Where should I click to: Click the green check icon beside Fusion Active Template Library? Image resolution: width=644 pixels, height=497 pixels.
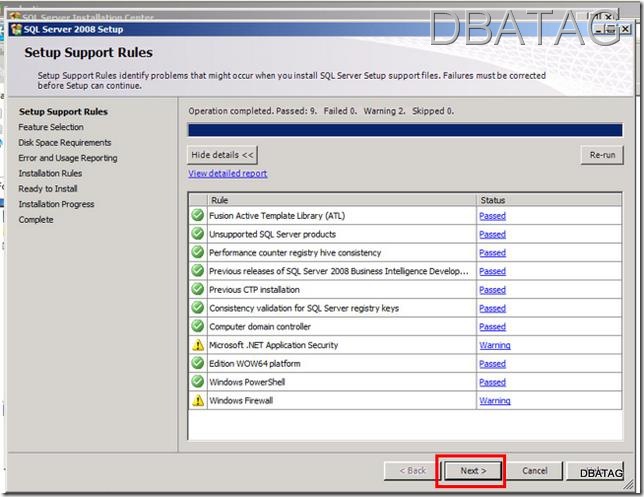click(197, 216)
